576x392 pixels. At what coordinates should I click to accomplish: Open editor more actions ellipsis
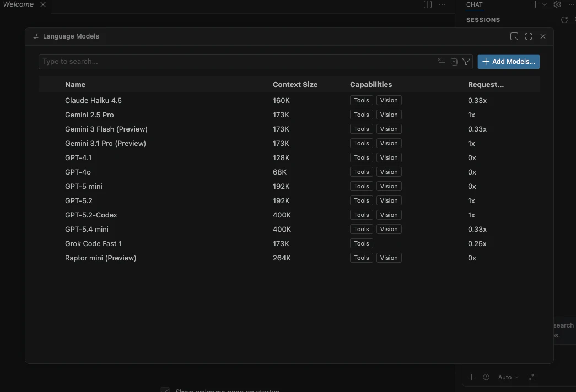click(x=442, y=4)
